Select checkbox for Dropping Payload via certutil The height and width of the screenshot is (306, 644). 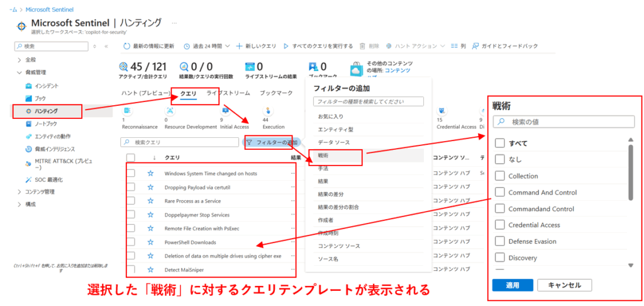pos(131,187)
